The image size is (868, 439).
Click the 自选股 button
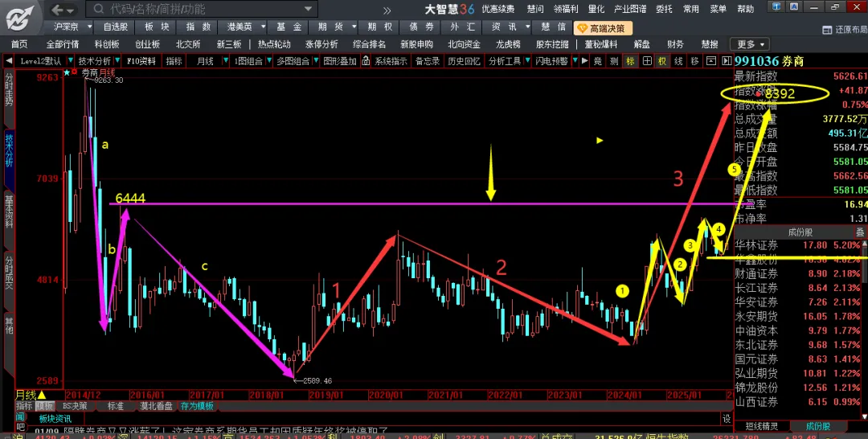point(115,27)
